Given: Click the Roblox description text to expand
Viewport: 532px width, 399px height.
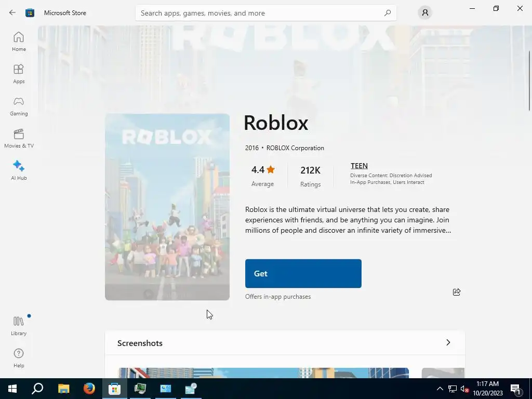Looking at the screenshot, I should point(348,220).
